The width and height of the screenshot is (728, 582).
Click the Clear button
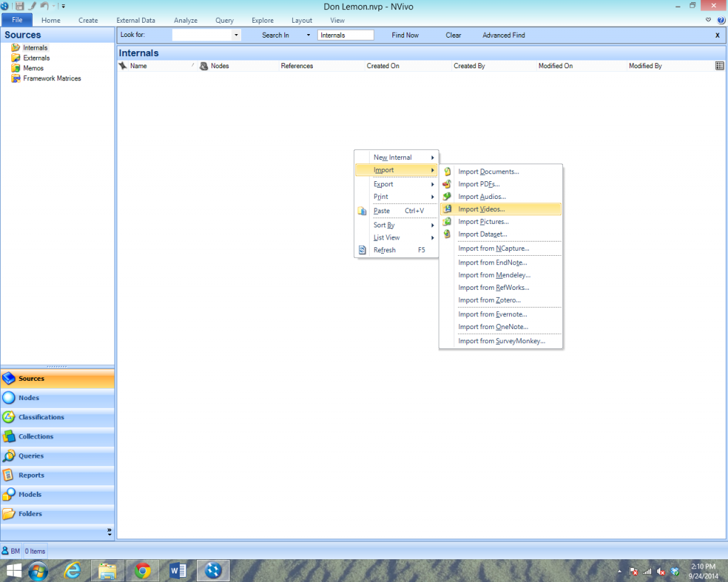coord(453,36)
